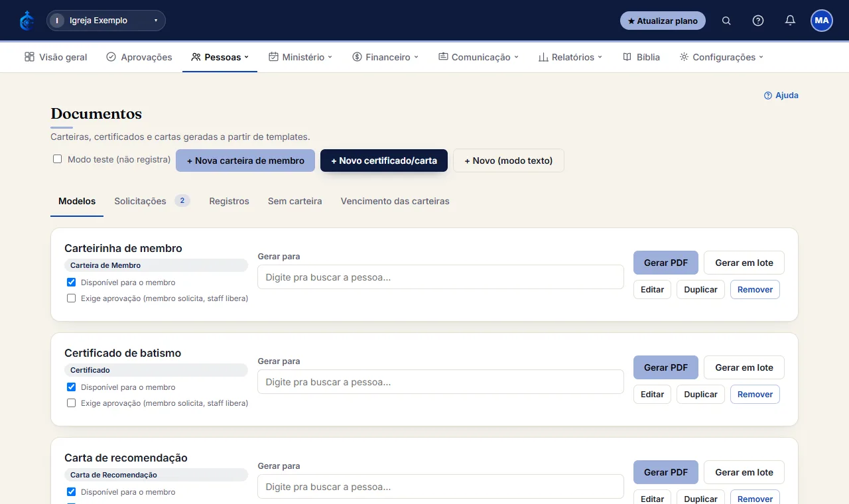
Task: Click + Novo (modo texto) button
Action: click(509, 160)
